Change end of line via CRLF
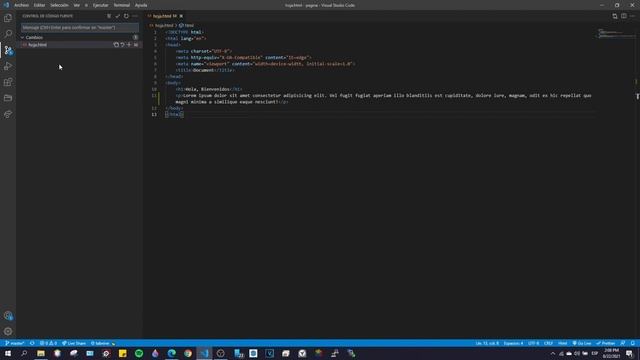This screenshot has height=360, width=640. tap(548, 343)
